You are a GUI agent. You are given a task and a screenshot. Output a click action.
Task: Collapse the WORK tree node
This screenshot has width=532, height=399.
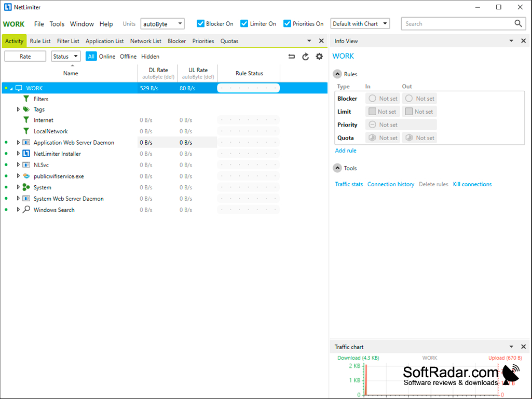(11, 89)
